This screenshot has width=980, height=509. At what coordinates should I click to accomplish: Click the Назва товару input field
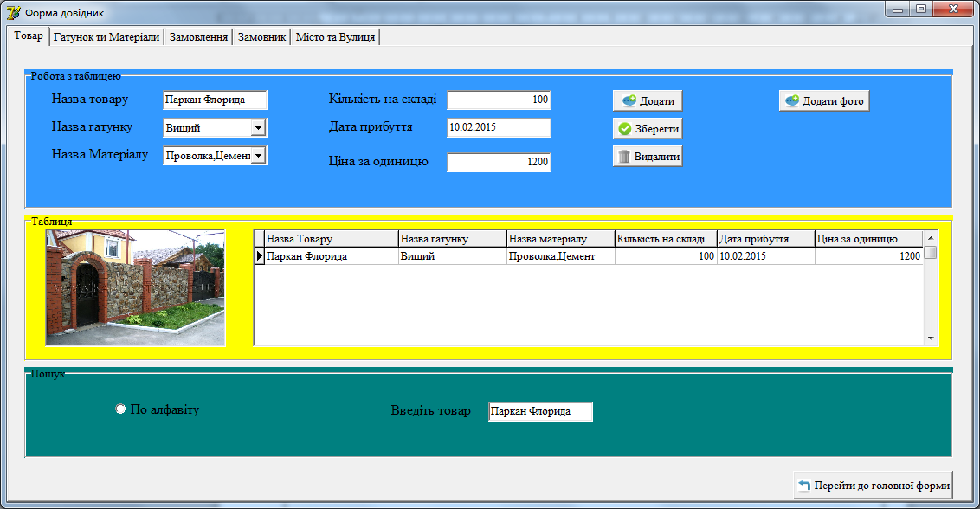pyautogui.click(x=215, y=100)
